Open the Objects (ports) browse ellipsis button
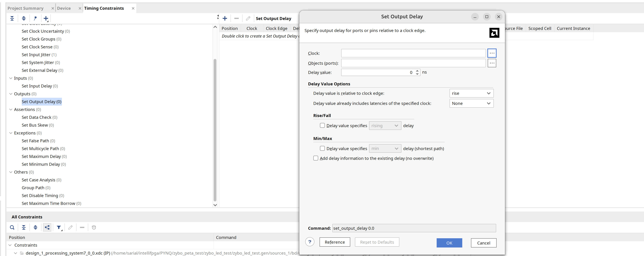Screen dimensions: 644x256 [x=492, y=63]
